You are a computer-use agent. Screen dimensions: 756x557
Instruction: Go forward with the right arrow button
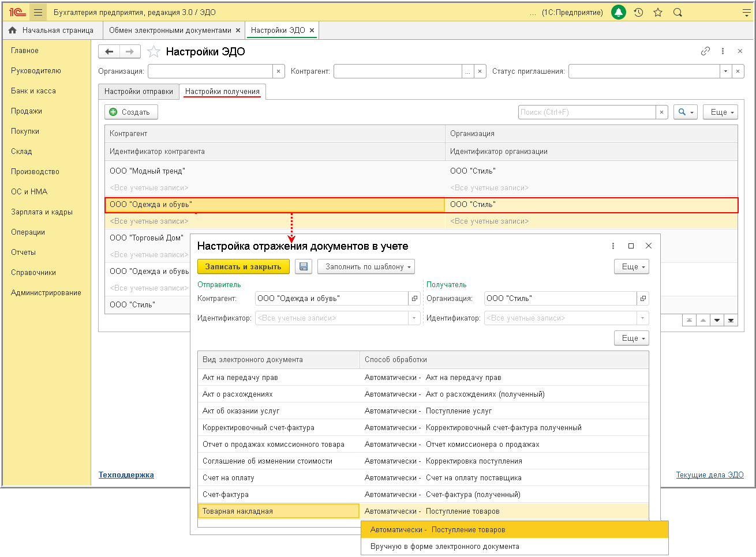point(130,51)
